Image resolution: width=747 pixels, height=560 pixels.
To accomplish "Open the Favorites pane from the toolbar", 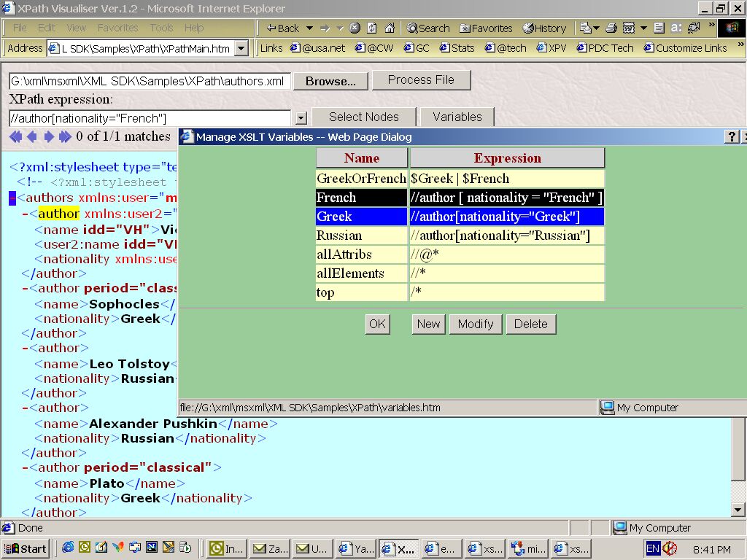I will (x=486, y=28).
